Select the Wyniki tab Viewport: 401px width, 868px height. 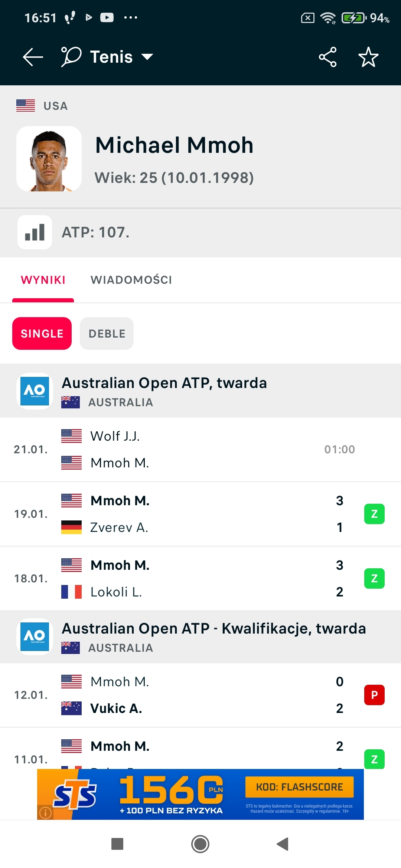(43, 280)
